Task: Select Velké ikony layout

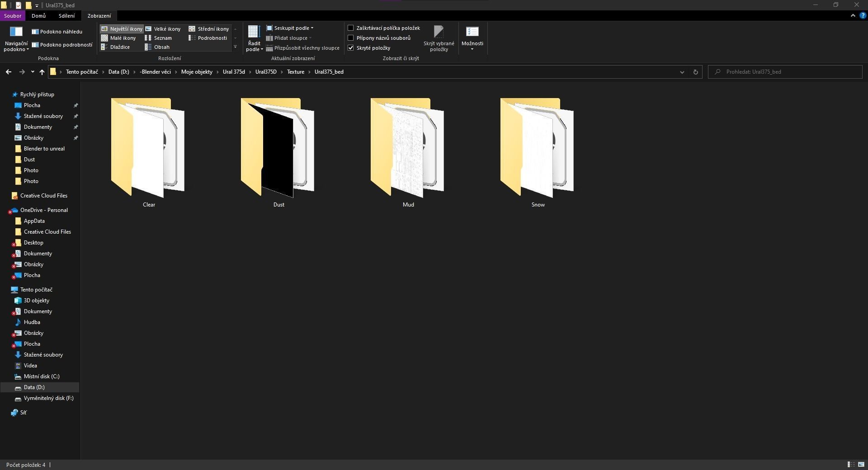Action: pyautogui.click(x=163, y=29)
